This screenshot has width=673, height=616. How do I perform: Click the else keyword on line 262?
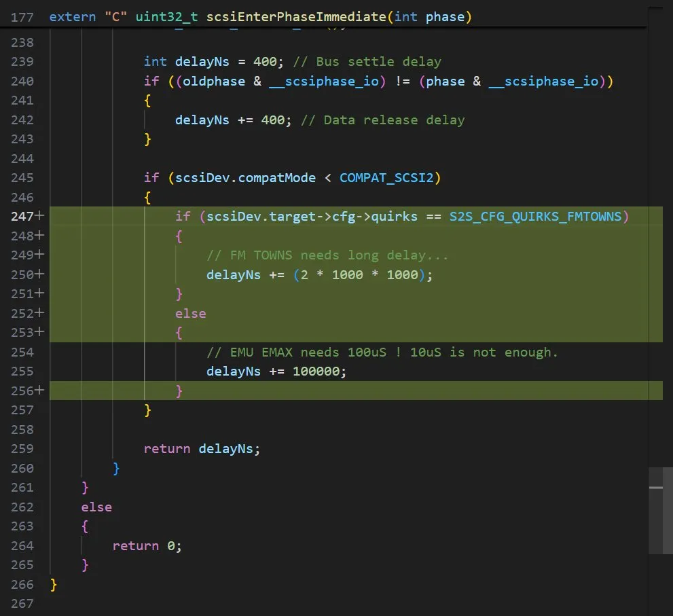[x=96, y=507]
